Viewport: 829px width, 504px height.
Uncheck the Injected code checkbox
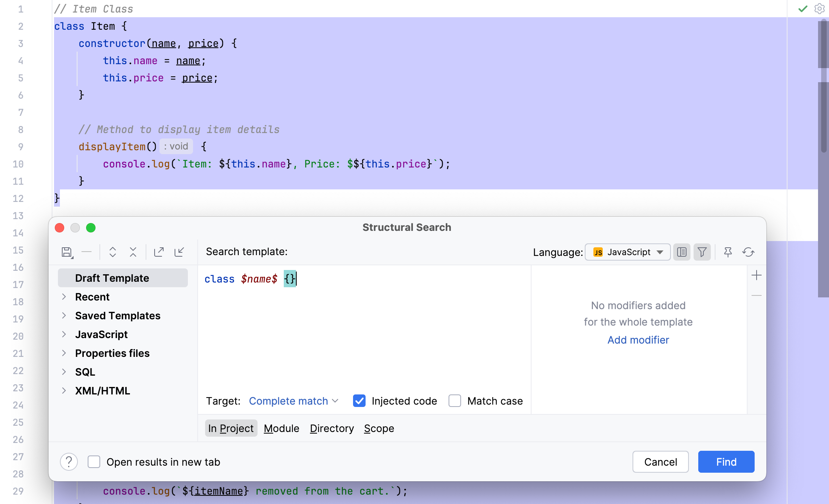pos(359,401)
